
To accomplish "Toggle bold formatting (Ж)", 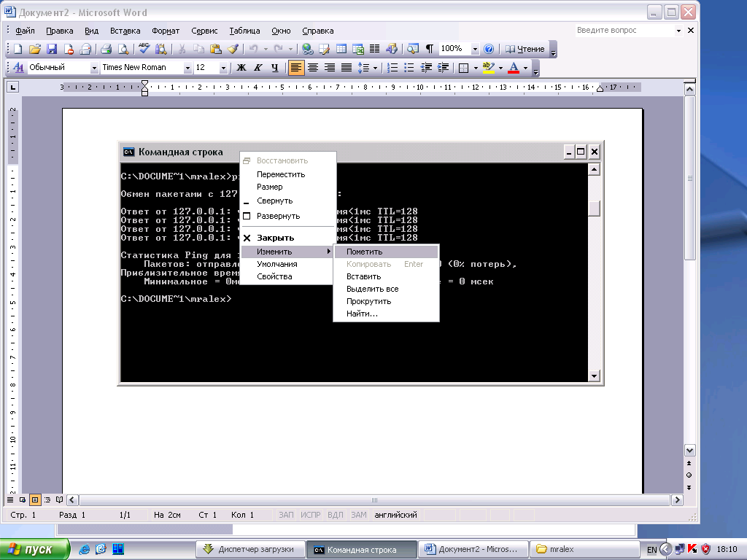I will [x=241, y=68].
